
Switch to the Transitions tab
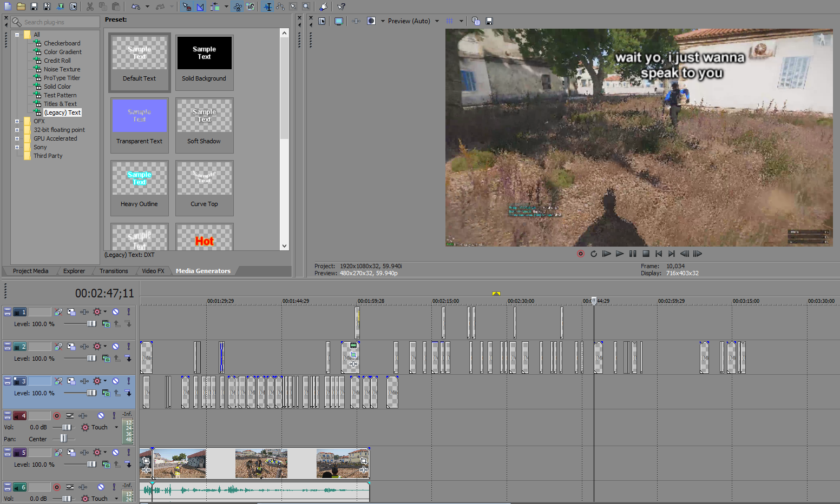tap(114, 271)
